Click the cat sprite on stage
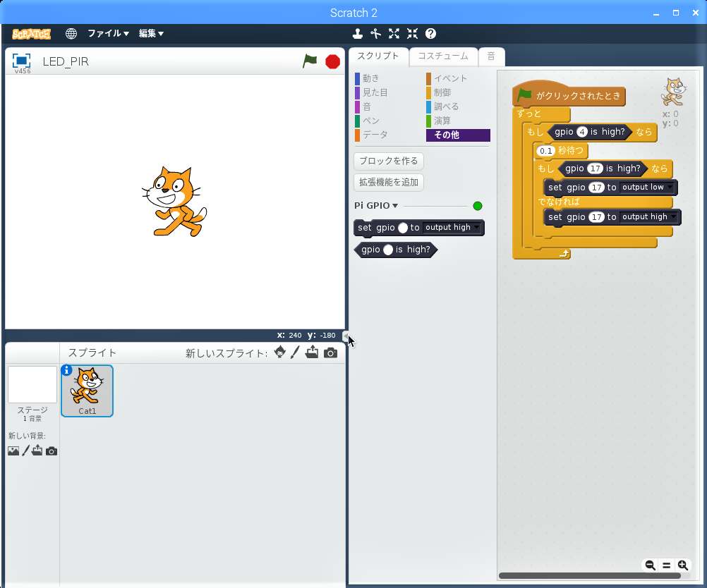This screenshot has height=588, width=707. tap(174, 202)
